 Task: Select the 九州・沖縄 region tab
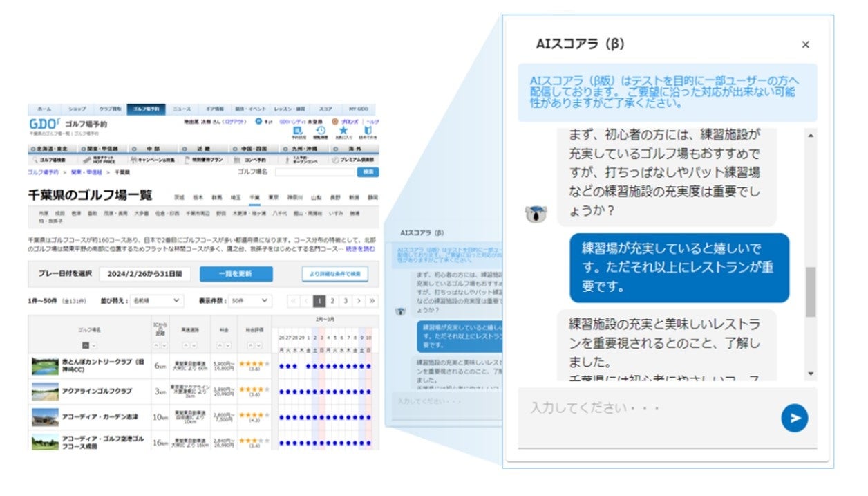pos(304,149)
